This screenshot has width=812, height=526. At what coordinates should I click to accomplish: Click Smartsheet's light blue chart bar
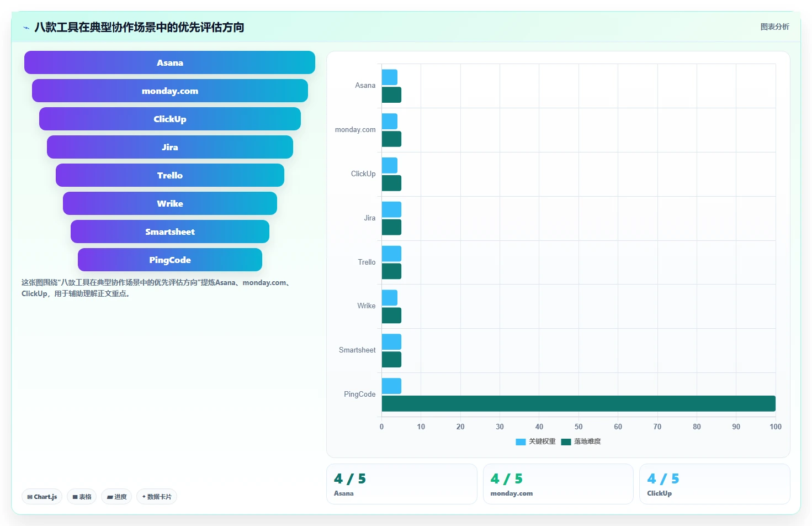point(391,342)
